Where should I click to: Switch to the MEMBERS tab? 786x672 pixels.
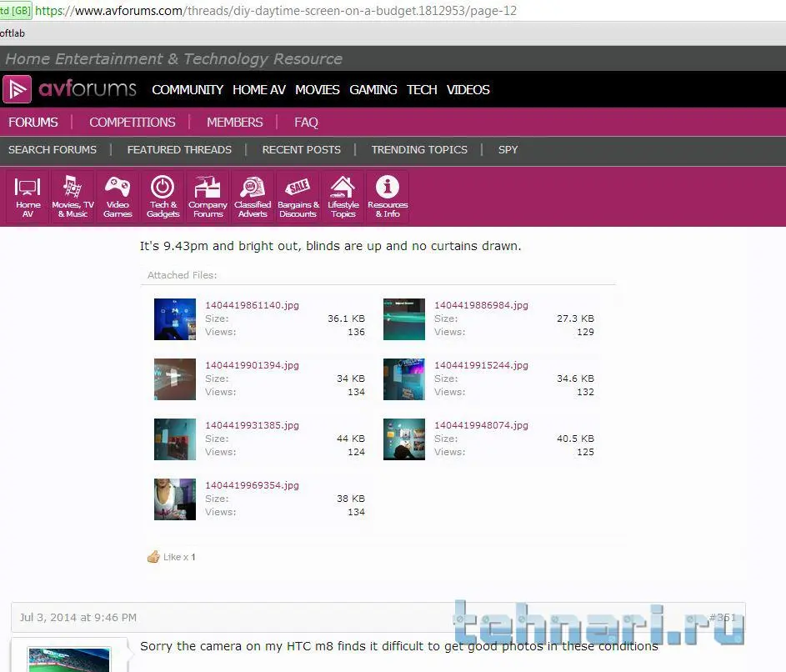click(x=234, y=123)
